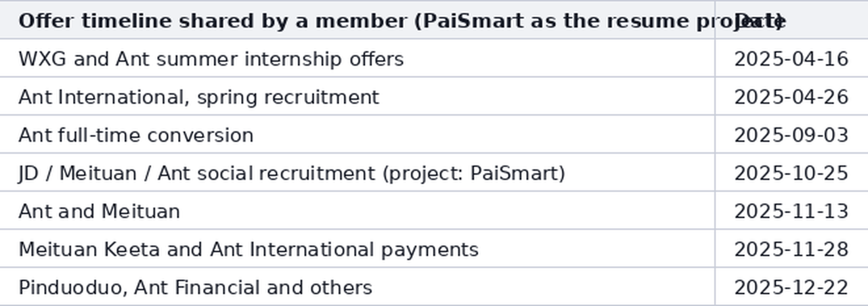The height and width of the screenshot is (306, 868).
Task: Select the date 2025-09-03
Action: [x=791, y=135]
